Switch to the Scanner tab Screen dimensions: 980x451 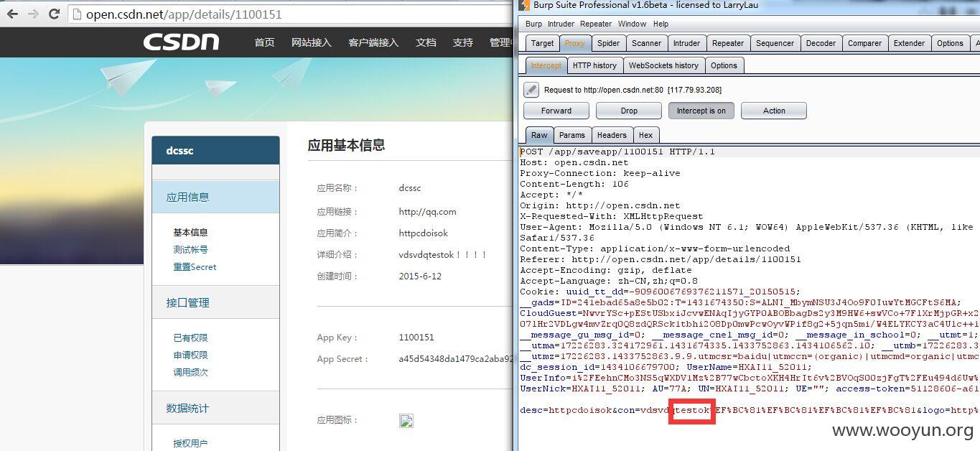[646, 43]
